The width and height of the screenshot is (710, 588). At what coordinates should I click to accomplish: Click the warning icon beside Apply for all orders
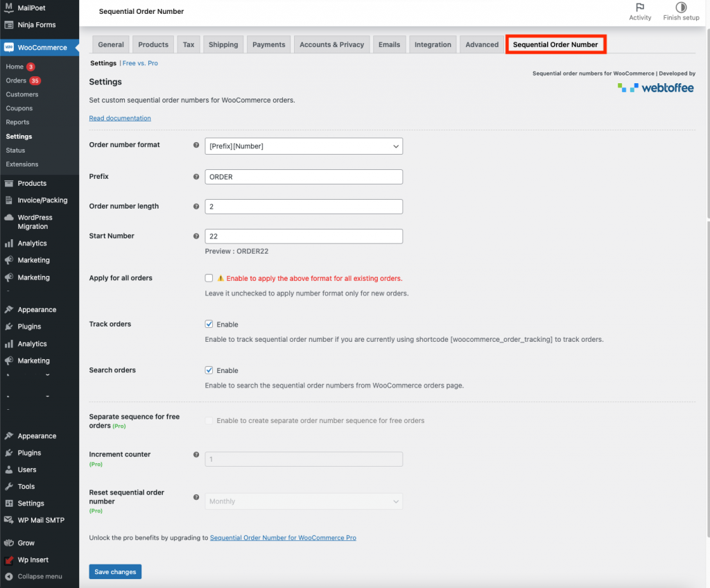pyautogui.click(x=220, y=278)
